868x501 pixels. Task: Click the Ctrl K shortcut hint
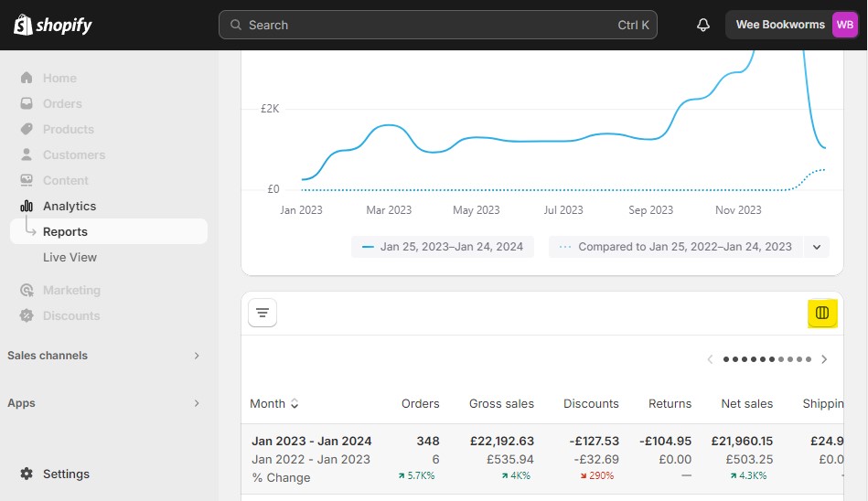pos(633,25)
